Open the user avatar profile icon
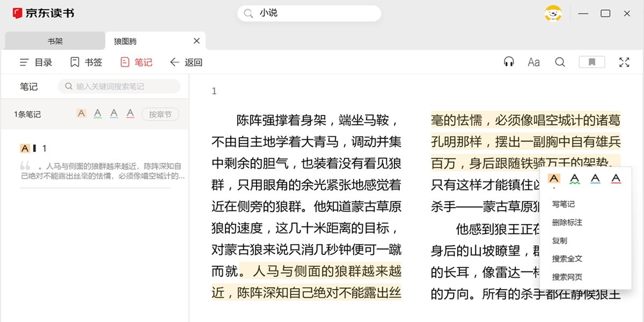Image resolution: width=644 pixels, height=322 pixels. [x=553, y=13]
